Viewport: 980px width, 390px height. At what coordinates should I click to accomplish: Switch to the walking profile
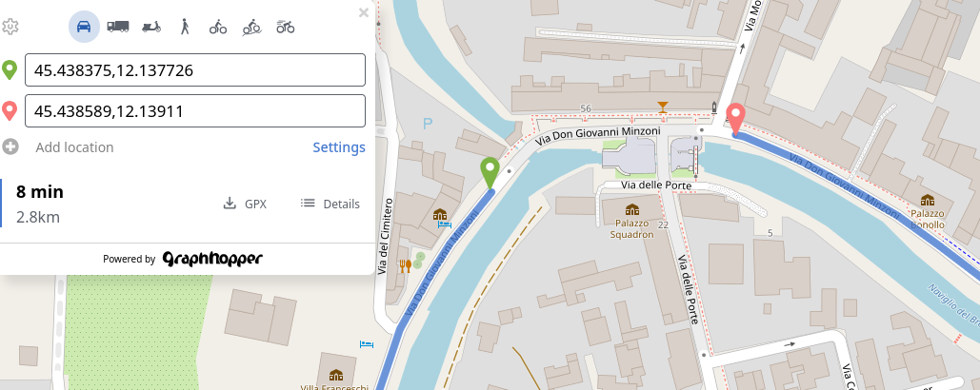pos(185,27)
